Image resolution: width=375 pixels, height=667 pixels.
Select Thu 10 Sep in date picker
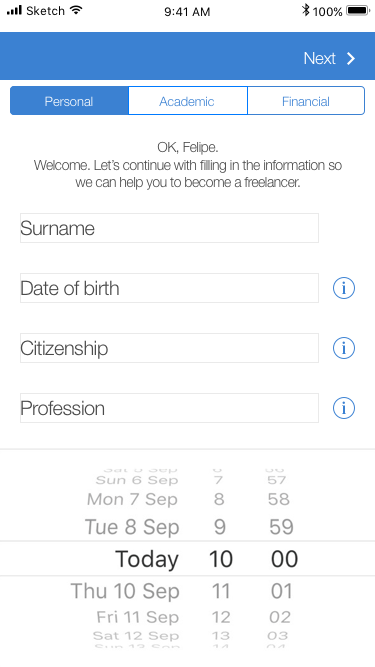[x=125, y=591]
